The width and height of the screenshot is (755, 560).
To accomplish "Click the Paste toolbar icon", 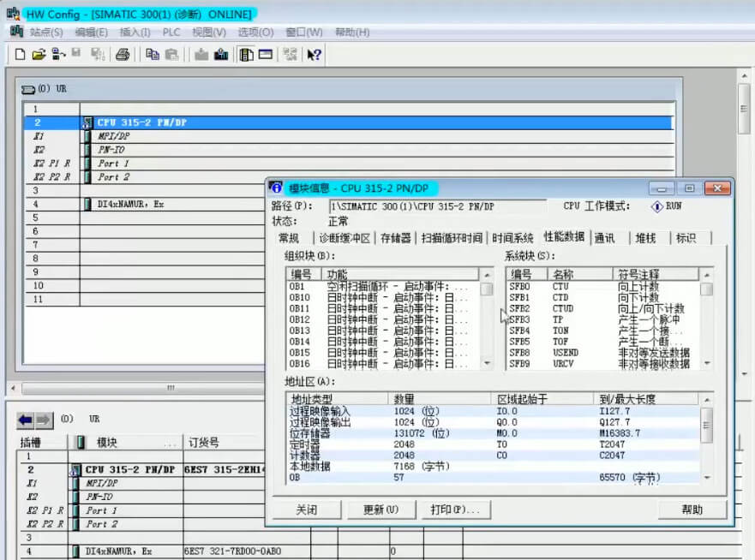I will [171, 54].
